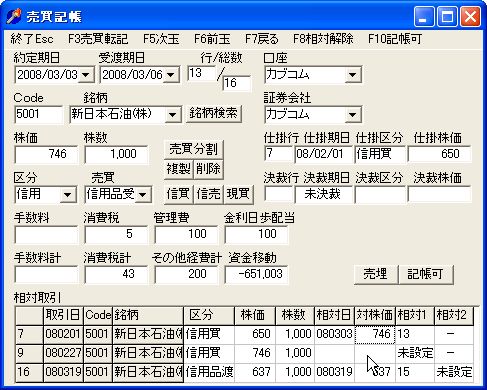Close the 売買記帳 window
Screen dimensions: 487x390
pos(470,16)
